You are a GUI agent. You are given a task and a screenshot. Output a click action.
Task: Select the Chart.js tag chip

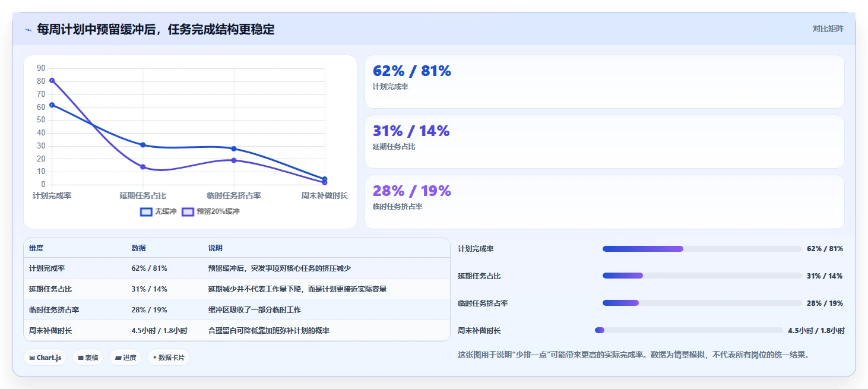pos(45,358)
